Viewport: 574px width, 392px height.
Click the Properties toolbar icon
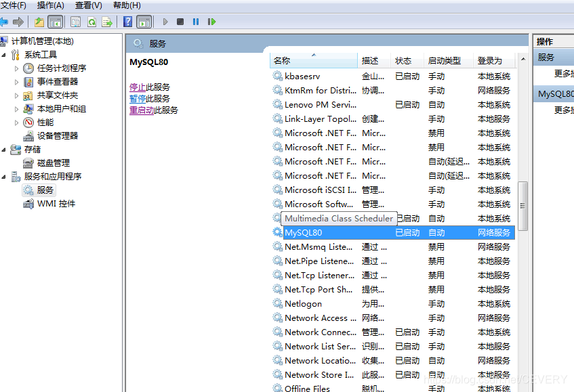click(76, 22)
